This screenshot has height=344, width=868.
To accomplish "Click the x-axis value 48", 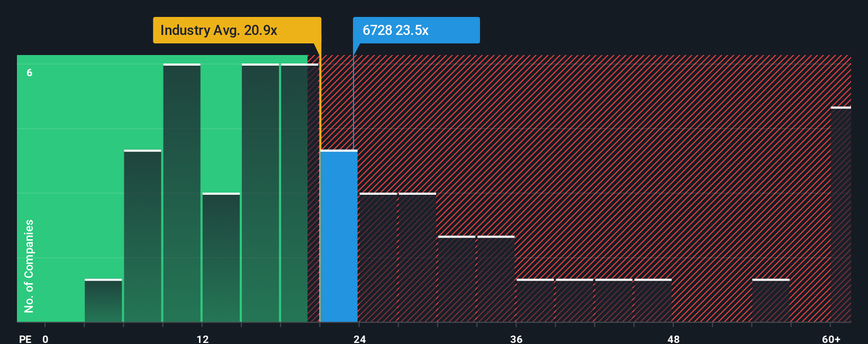I will (x=674, y=339).
